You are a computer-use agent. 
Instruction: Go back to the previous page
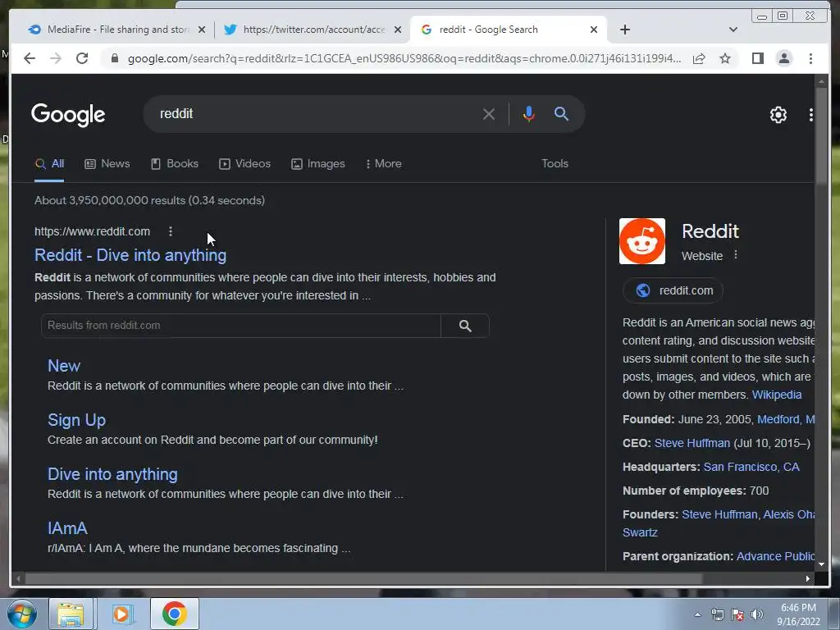30,58
